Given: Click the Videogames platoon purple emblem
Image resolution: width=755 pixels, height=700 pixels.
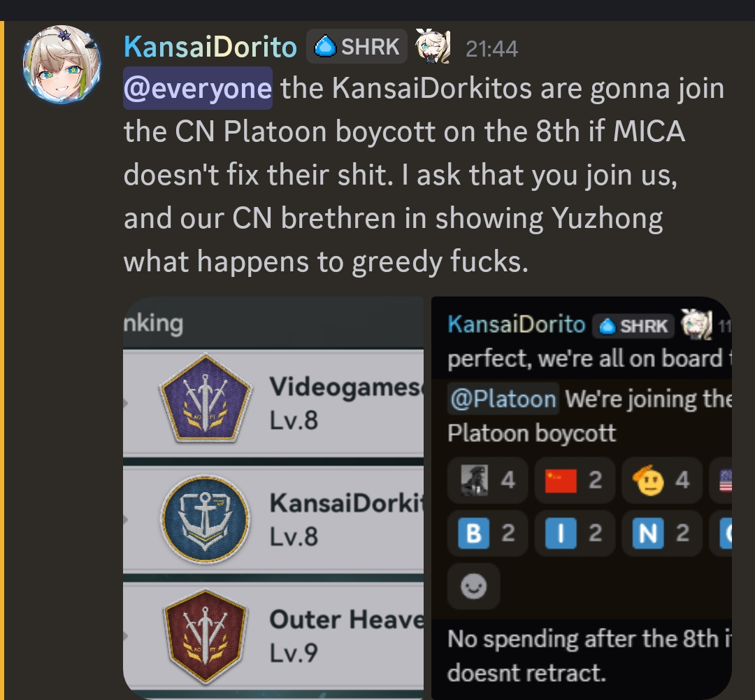Looking at the screenshot, I should point(206,399).
